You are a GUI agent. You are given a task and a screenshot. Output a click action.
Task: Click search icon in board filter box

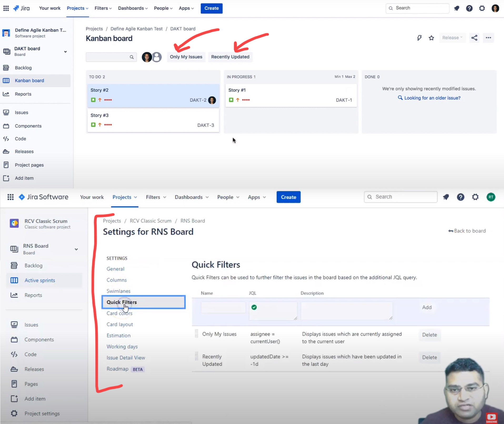pos(132,57)
